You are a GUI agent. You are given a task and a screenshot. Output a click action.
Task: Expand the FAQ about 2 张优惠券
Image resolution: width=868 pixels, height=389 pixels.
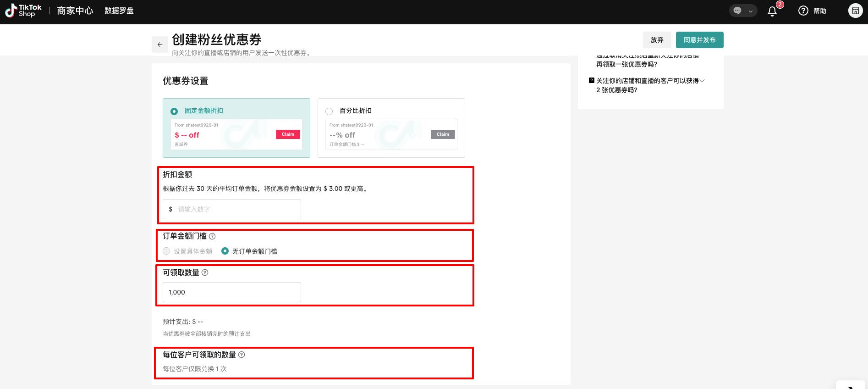click(x=702, y=81)
